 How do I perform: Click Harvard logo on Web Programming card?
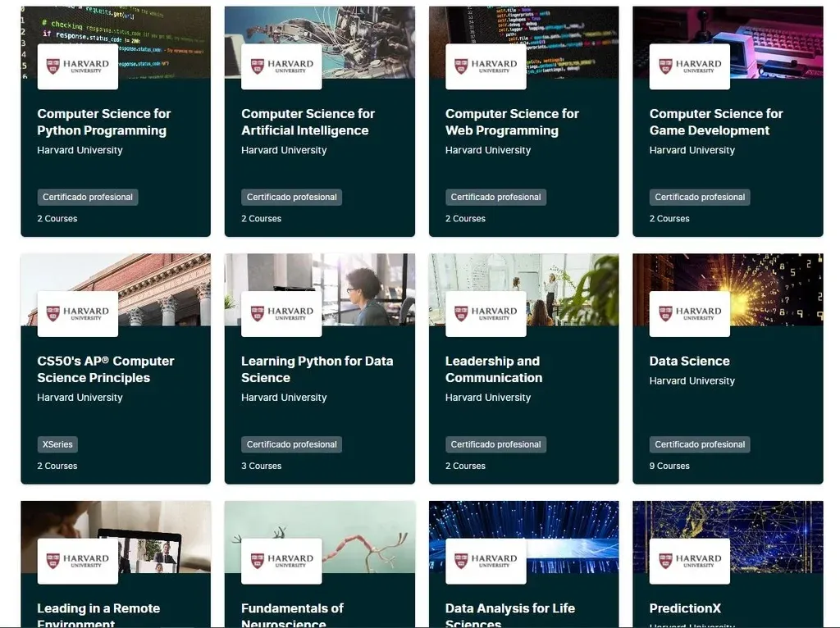coord(486,66)
